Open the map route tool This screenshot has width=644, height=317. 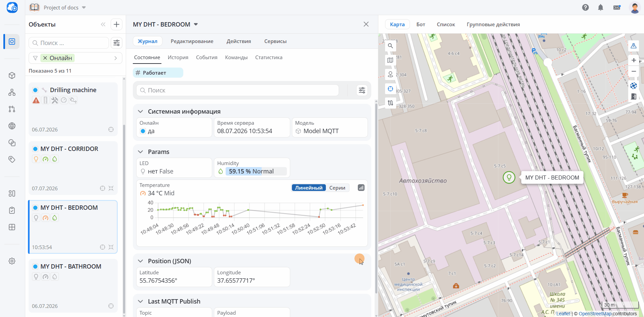click(x=390, y=103)
